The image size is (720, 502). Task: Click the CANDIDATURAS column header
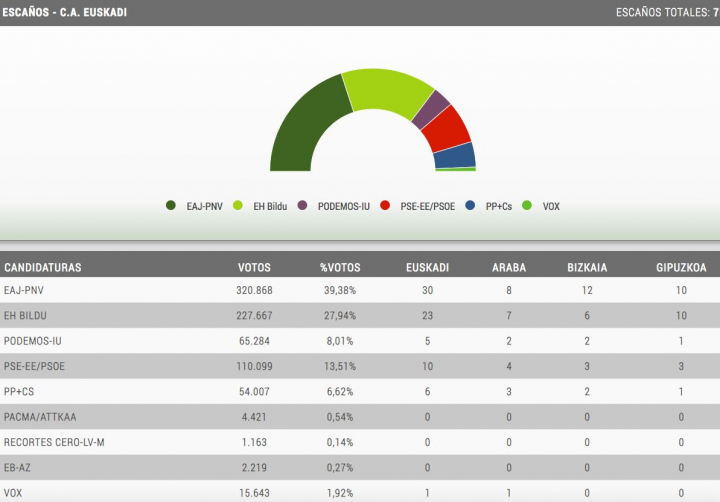[x=43, y=268]
